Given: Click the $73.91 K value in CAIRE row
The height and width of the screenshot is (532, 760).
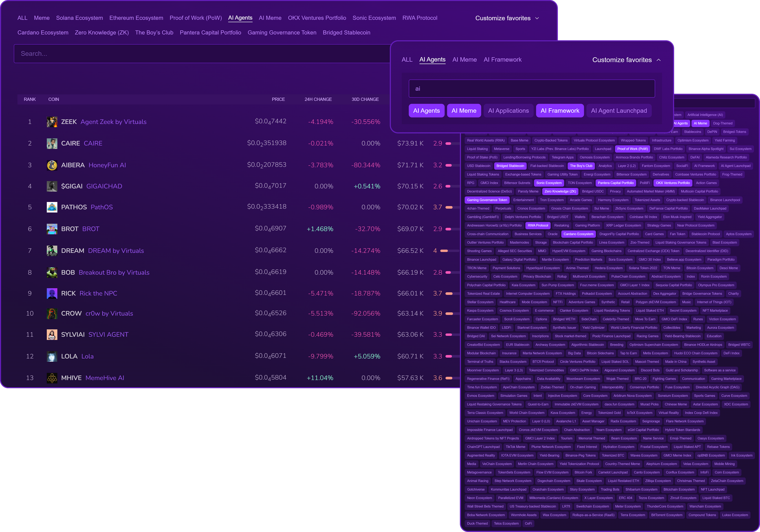Looking at the screenshot, I should tap(410, 144).
